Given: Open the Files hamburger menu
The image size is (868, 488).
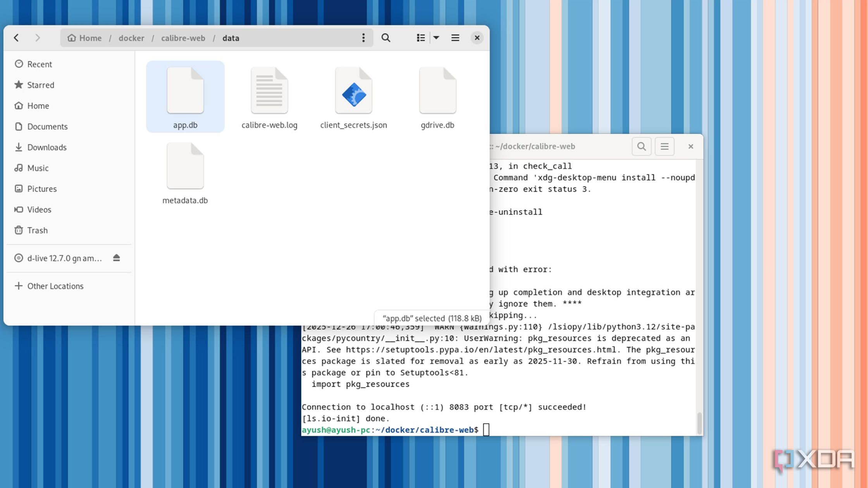Looking at the screenshot, I should click(x=455, y=38).
